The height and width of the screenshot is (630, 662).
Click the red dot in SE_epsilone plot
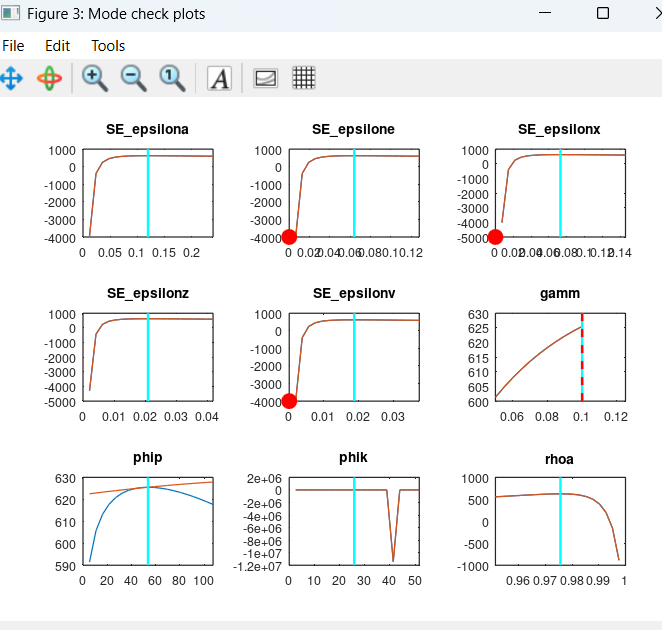coord(289,237)
